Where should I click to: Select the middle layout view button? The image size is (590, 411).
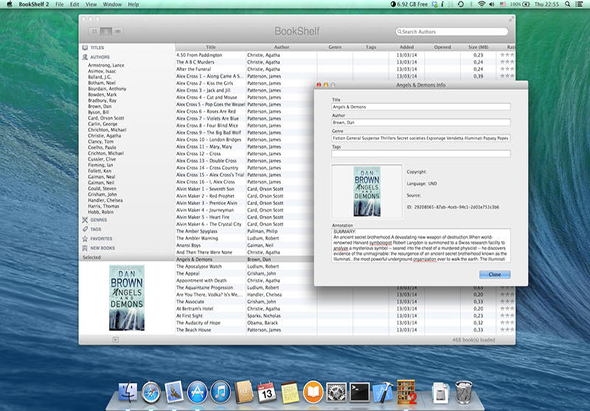coord(106,32)
